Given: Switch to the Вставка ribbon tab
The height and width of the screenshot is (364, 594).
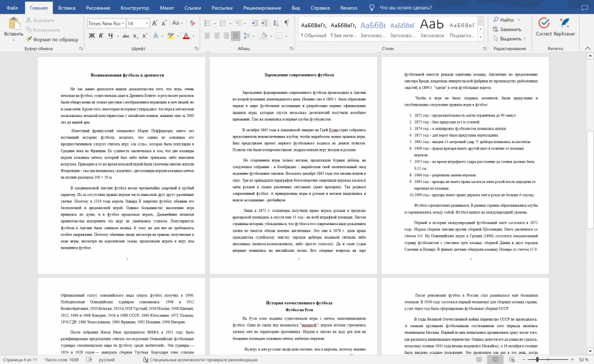Looking at the screenshot, I should (67, 8).
